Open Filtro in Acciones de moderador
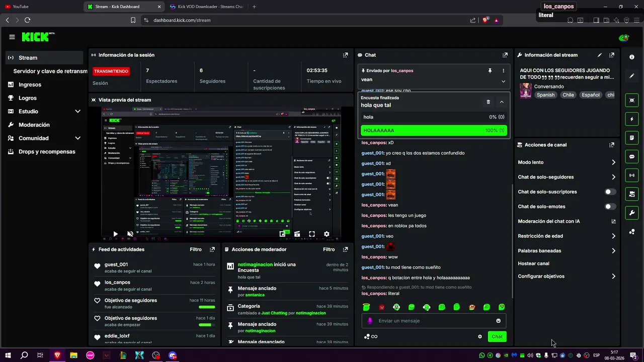Screen dimensions: 644x362 point(329,249)
